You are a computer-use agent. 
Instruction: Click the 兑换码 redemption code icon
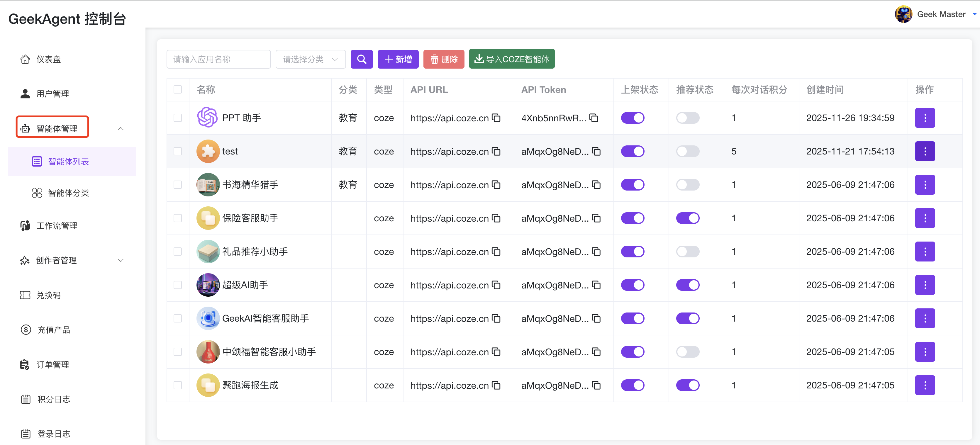tap(25, 295)
